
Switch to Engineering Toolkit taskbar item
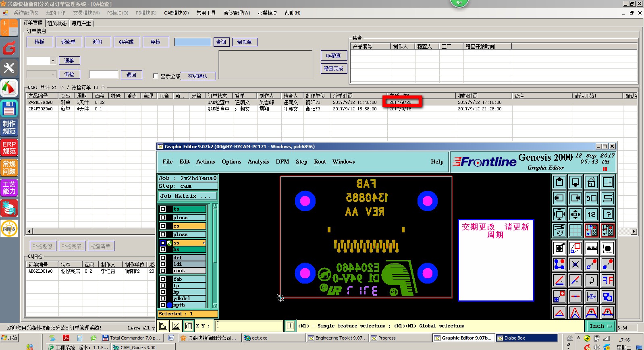[x=338, y=338]
